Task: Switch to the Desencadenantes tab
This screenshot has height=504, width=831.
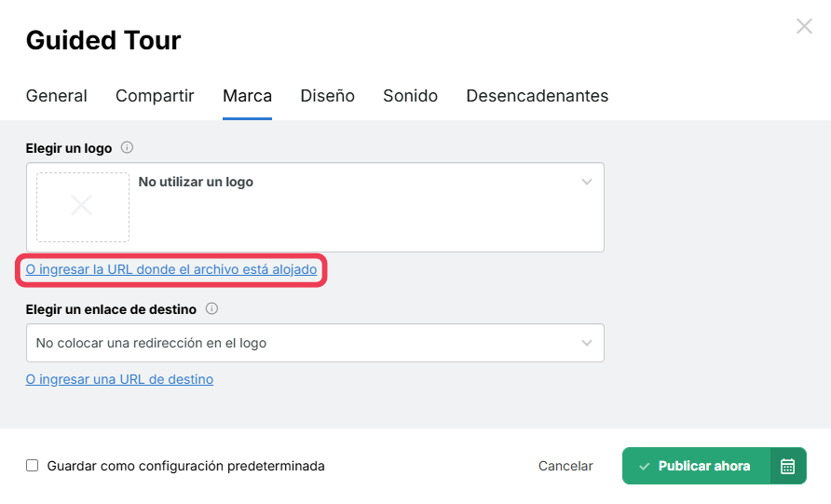Action: coord(537,96)
